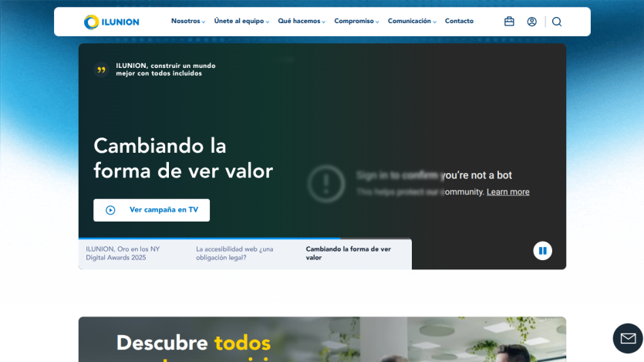644x362 pixels.
Task: Follow the Learn more link
Action: (507, 192)
